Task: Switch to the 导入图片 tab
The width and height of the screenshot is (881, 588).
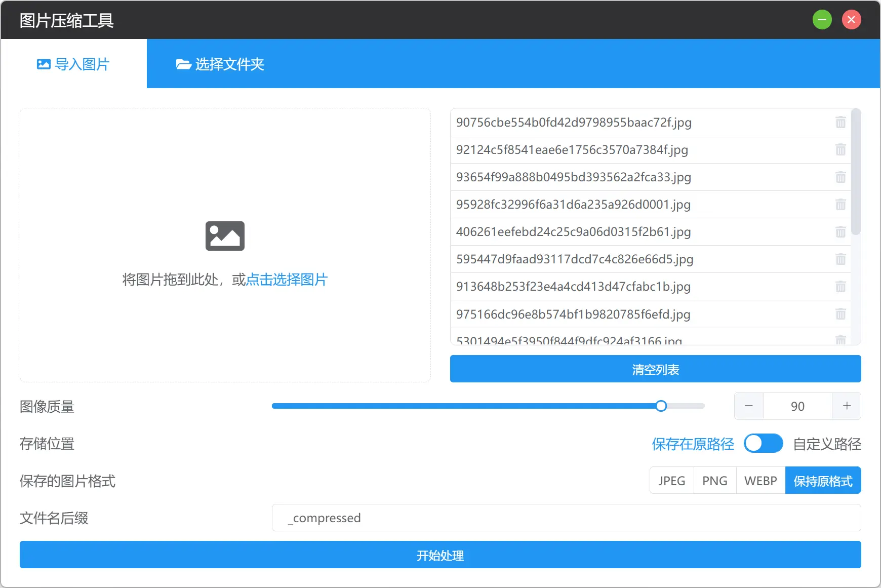Action: coord(74,64)
